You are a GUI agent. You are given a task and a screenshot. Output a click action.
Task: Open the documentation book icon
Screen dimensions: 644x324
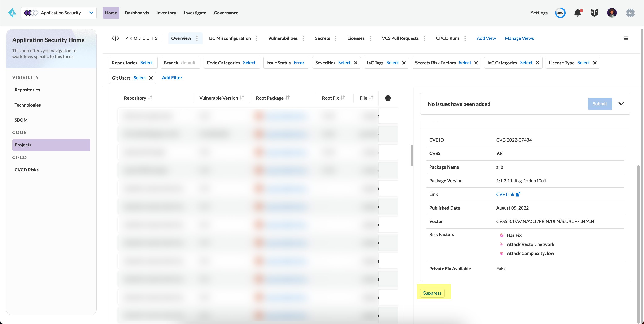pos(594,13)
